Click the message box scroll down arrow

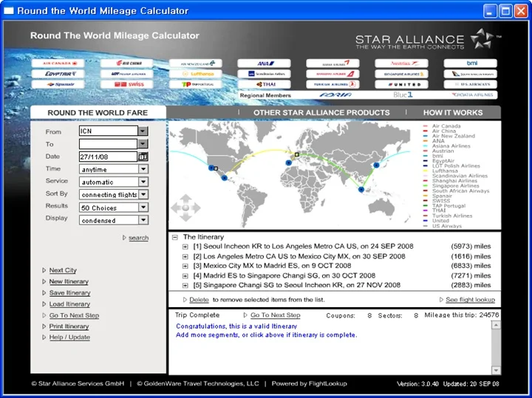point(496,370)
